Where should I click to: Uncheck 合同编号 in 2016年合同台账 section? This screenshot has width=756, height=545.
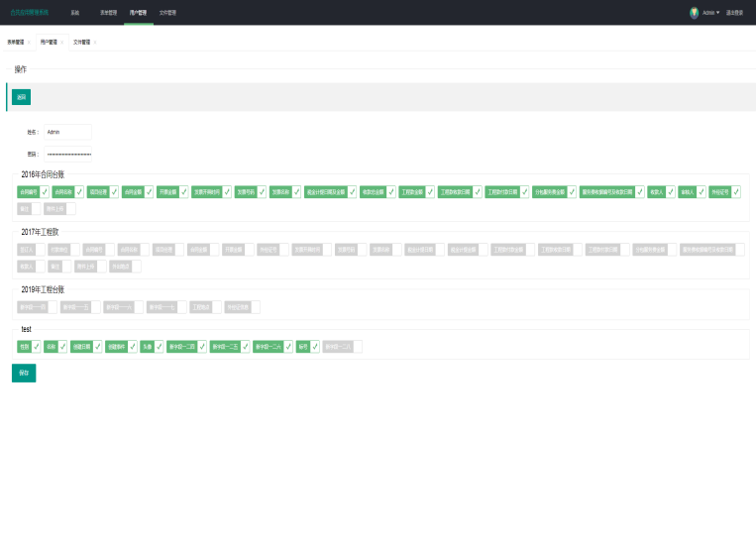[x=45, y=191]
